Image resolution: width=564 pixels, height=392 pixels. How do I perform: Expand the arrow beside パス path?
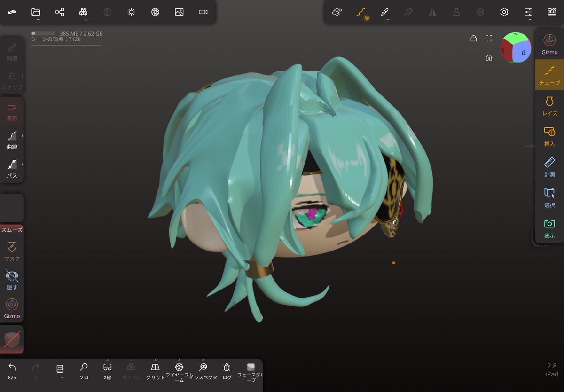[x=22, y=164]
